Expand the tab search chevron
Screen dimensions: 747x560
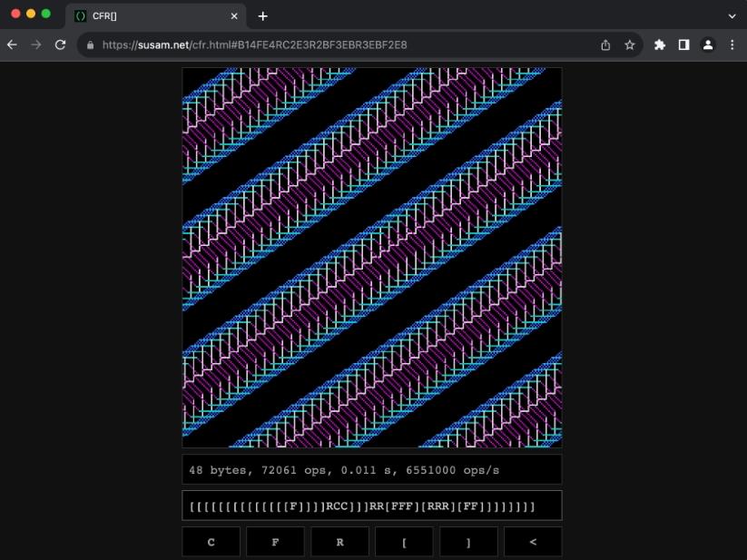(732, 15)
